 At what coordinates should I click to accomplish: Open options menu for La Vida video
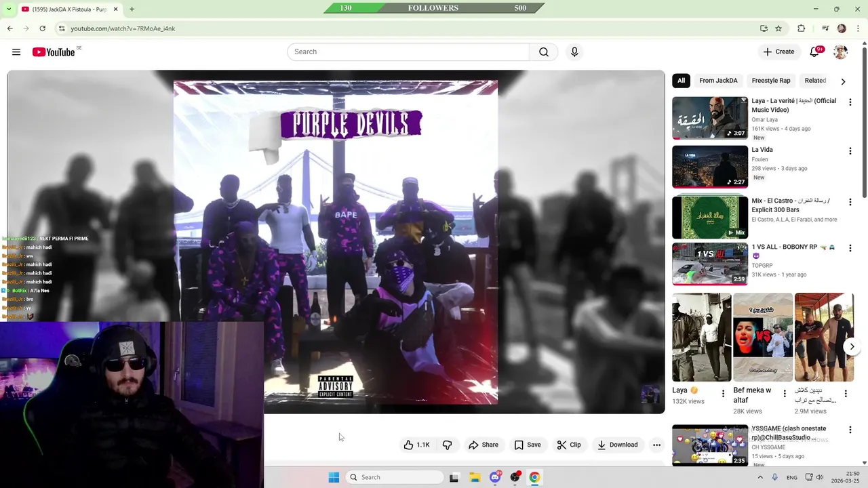point(850,151)
